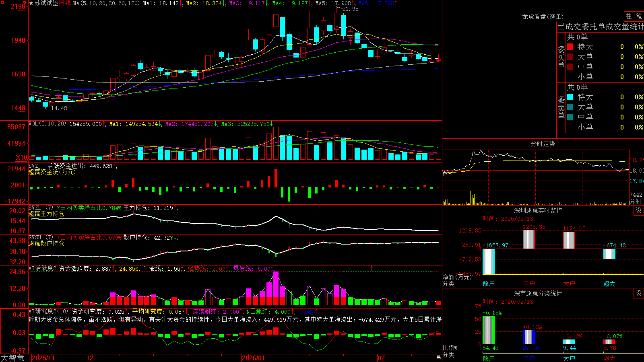The width and height of the screenshot is (644, 362).
Task: Click the 54.43 散户 green proportion bar
Action: [x=489, y=330]
